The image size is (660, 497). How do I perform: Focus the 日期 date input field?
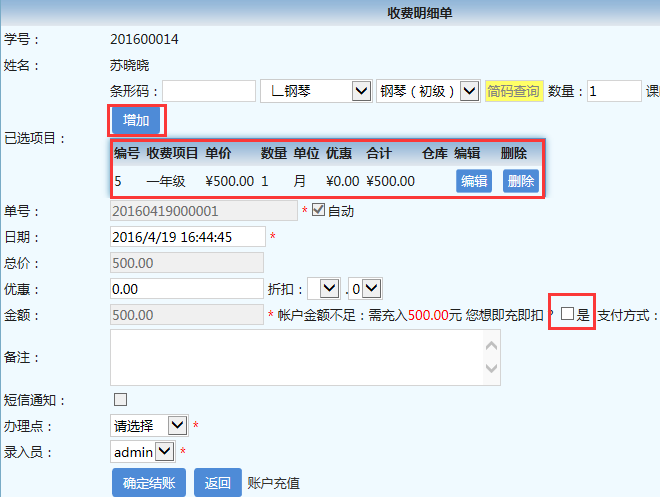point(187,237)
